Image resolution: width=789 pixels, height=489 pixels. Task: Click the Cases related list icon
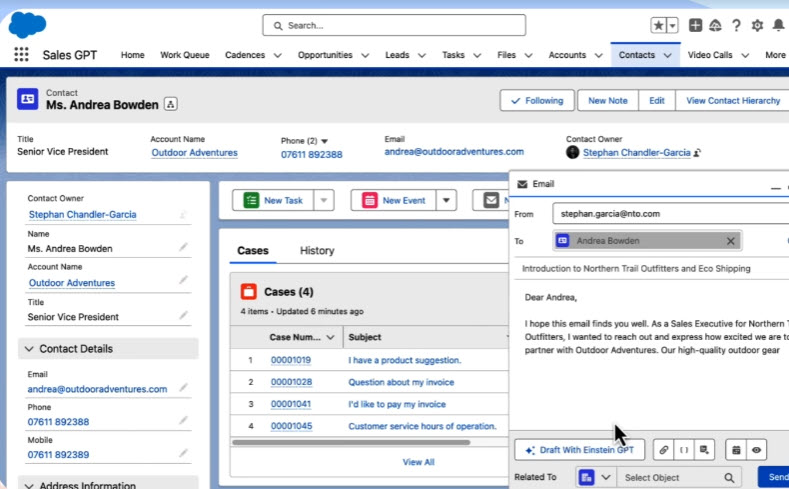249,291
